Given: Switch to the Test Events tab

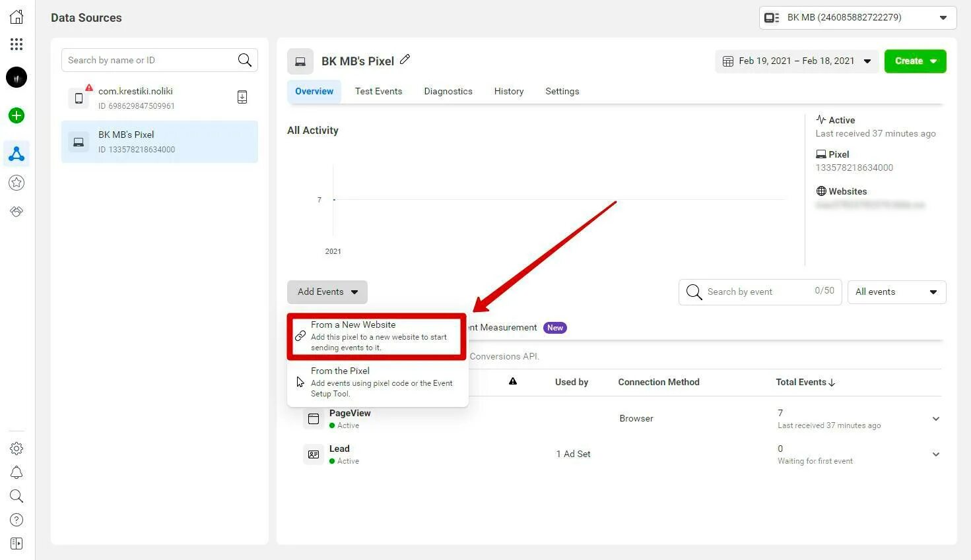Looking at the screenshot, I should (378, 92).
